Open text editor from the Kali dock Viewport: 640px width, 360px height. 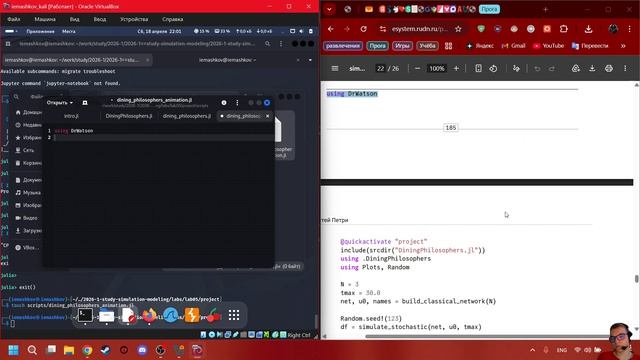pyautogui.click(x=128, y=315)
